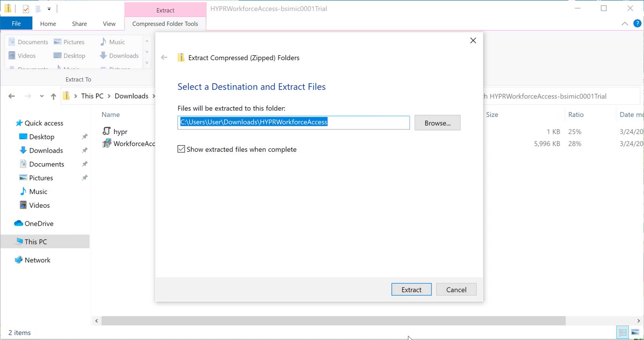Select the WorkforceAcc file
Screen dimensions: 644x340
(129, 144)
